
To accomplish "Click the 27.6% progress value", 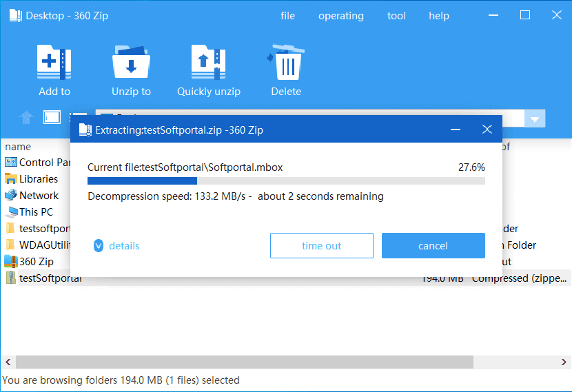I will pos(471,167).
